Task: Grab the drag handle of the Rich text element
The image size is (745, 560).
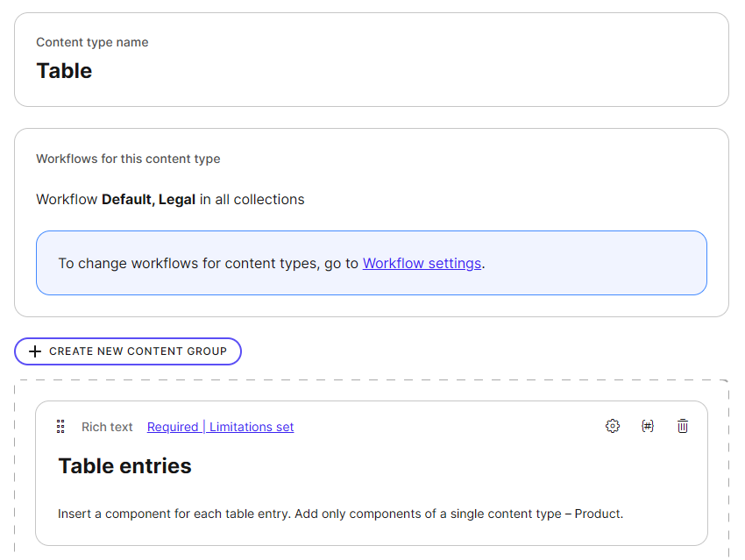Action: pos(60,427)
